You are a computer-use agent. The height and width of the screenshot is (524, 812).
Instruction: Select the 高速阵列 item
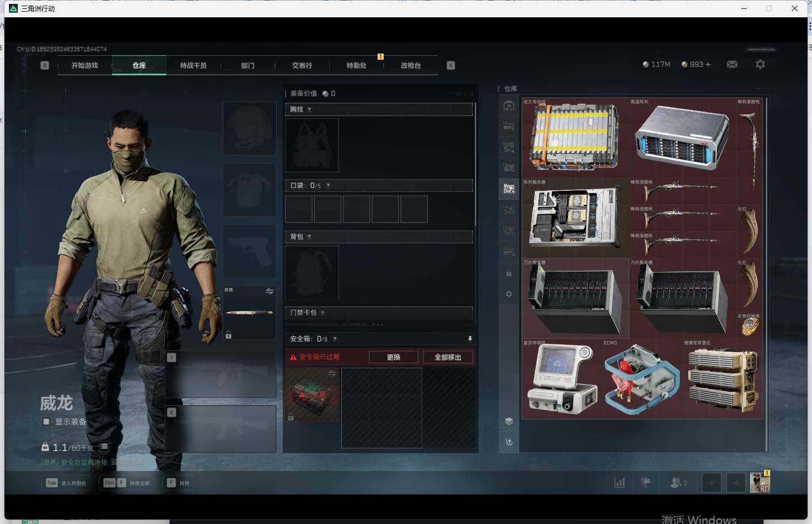pos(683,138)
